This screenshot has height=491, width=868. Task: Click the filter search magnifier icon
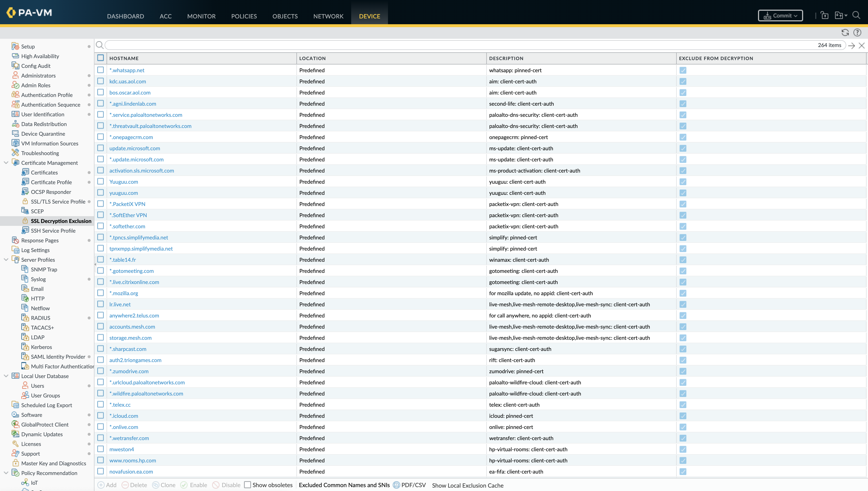click(100, 45)
